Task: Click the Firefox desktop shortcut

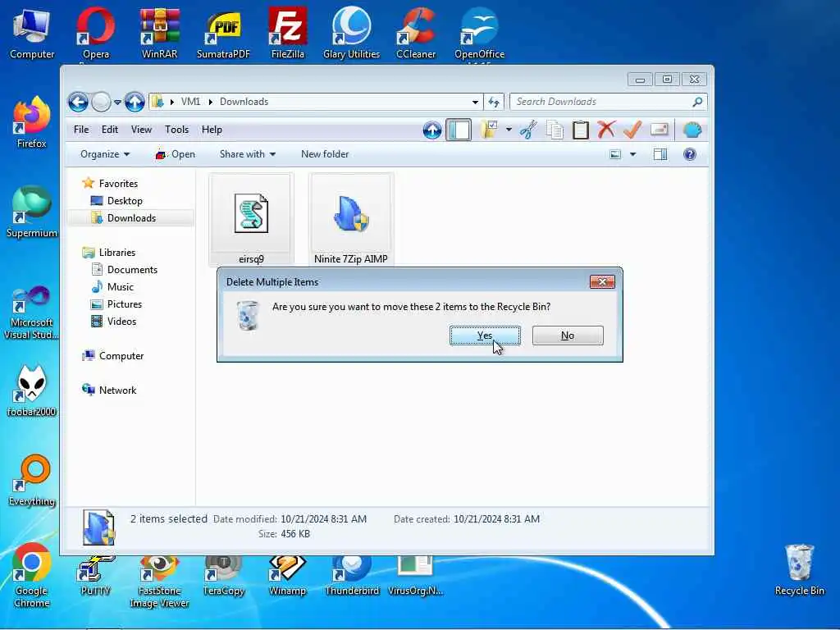Action: 32,123
